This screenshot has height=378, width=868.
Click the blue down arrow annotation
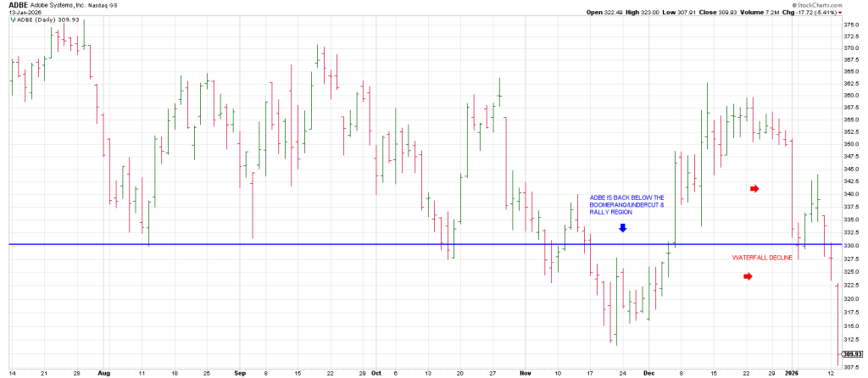[x=622, y=228]
